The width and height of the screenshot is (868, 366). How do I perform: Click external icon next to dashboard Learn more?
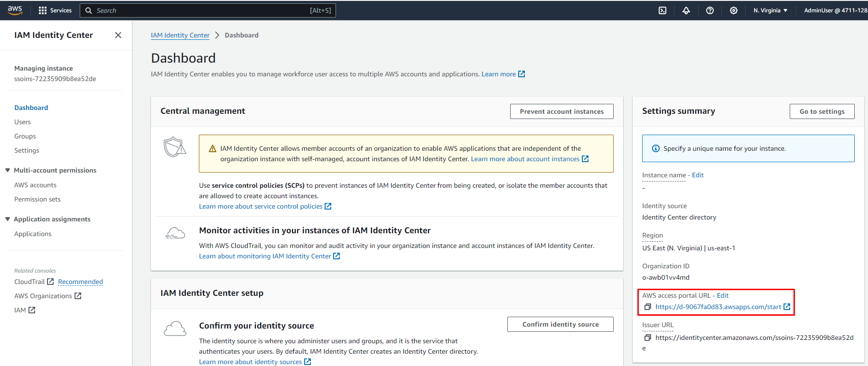pos(522,74)
